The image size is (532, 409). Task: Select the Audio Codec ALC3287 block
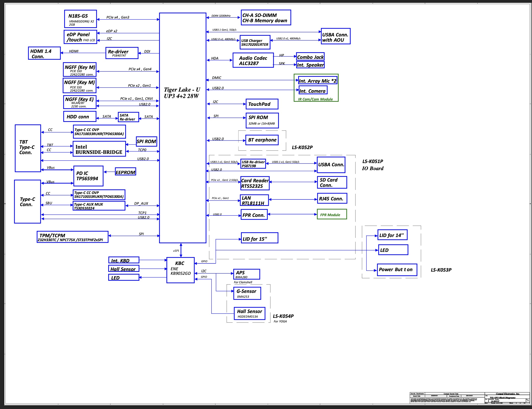[253, 60]
